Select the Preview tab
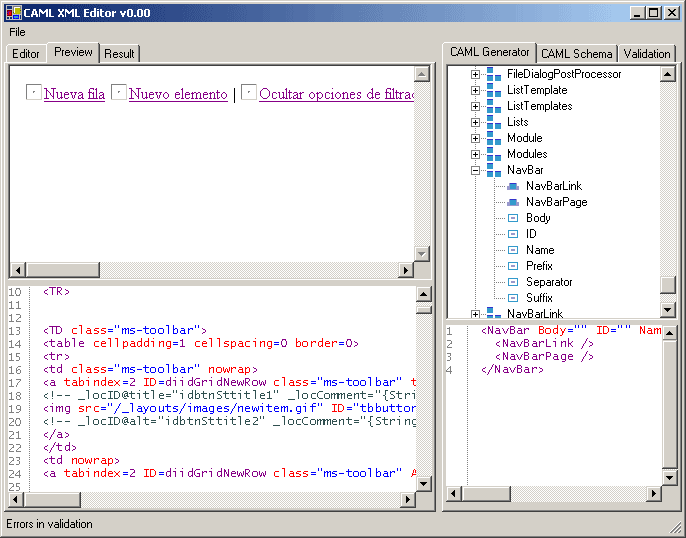686x538 pixels. click(x=73, y=52)
